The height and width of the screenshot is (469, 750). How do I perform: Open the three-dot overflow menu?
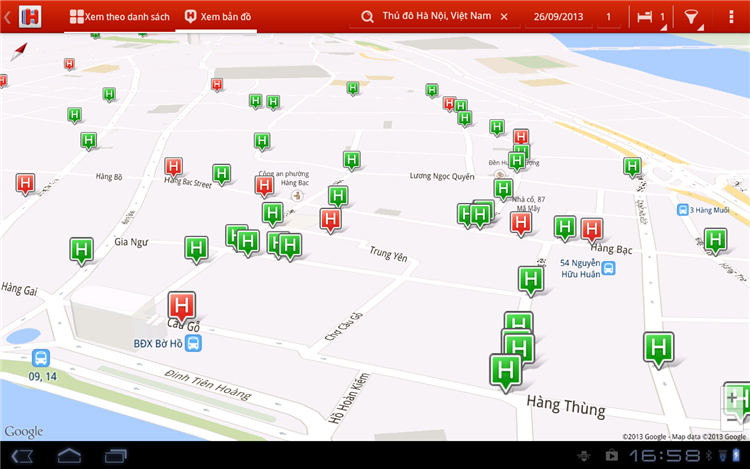735,17
